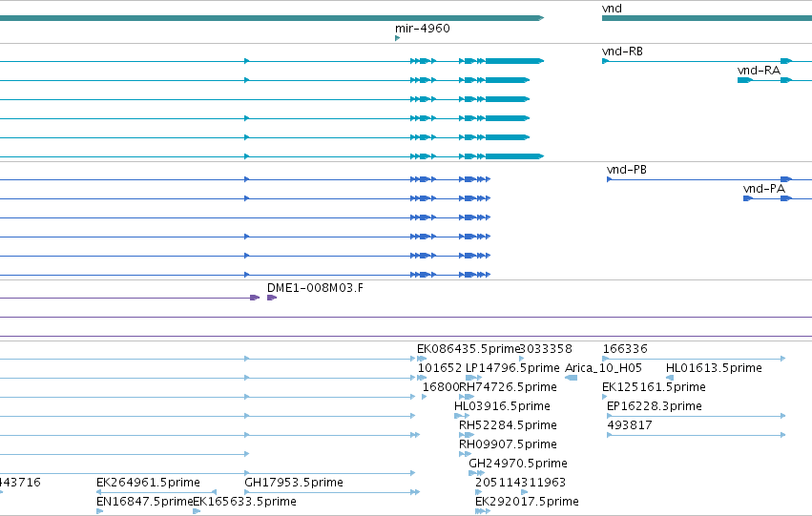This screenshot has width=812, height=516.
Task: Click the mir-4960 label
Action: pyautogui.click(x=422, y=29)
